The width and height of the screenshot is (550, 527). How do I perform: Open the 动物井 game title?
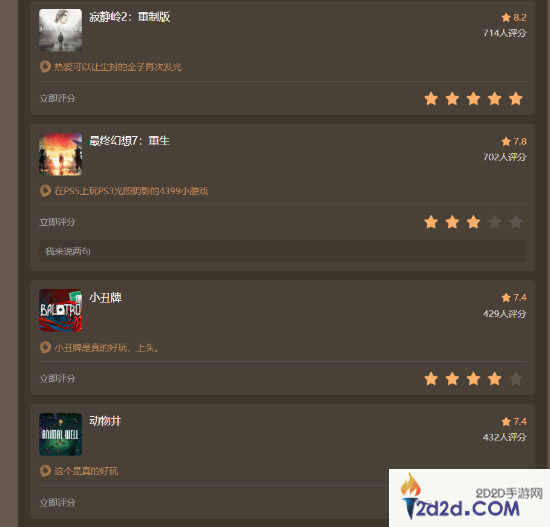[x=105, y=421]
